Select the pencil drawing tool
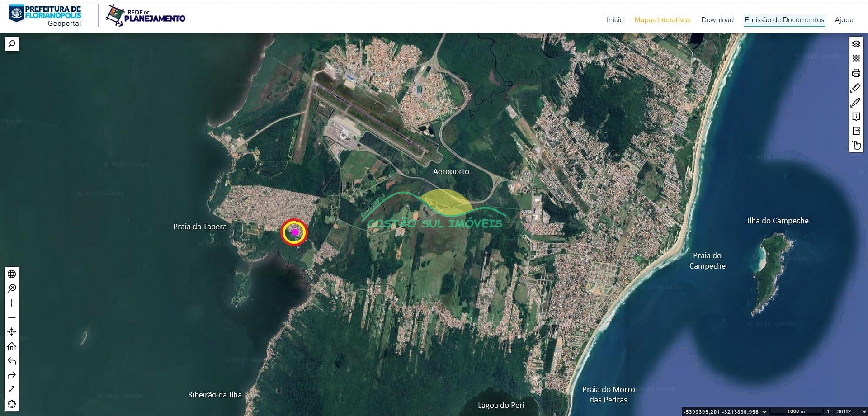Image resolution: width=868 pixels, height=416 pixels. click(x=856, y=102)
